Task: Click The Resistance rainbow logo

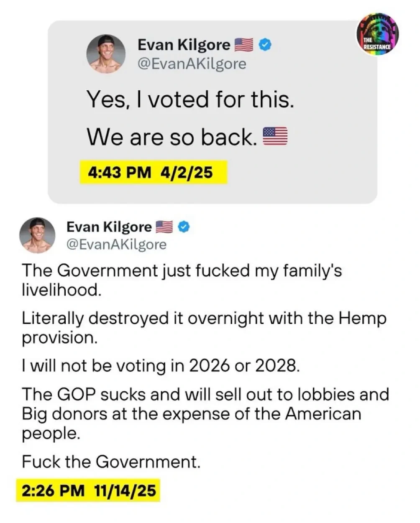Action: pyautogui.click(x=378, y=35)
